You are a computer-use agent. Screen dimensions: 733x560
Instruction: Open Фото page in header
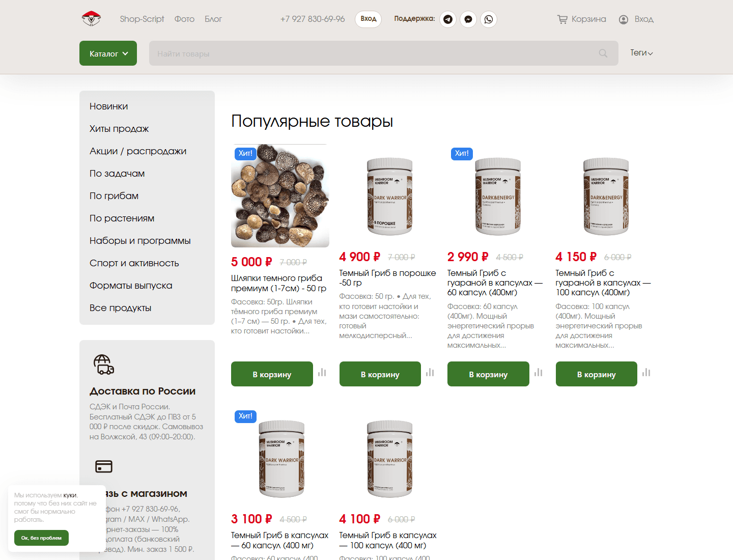[184, 19]
